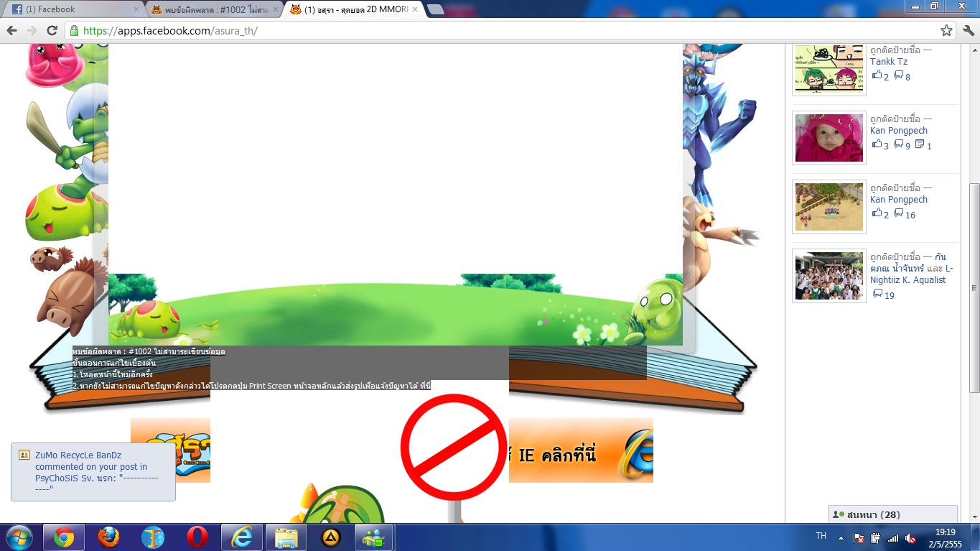Image resolution: width=980 pixels, height=551 pixels.
Task: Switch to the (1) Facebook tab
Action: coord(75,9)
